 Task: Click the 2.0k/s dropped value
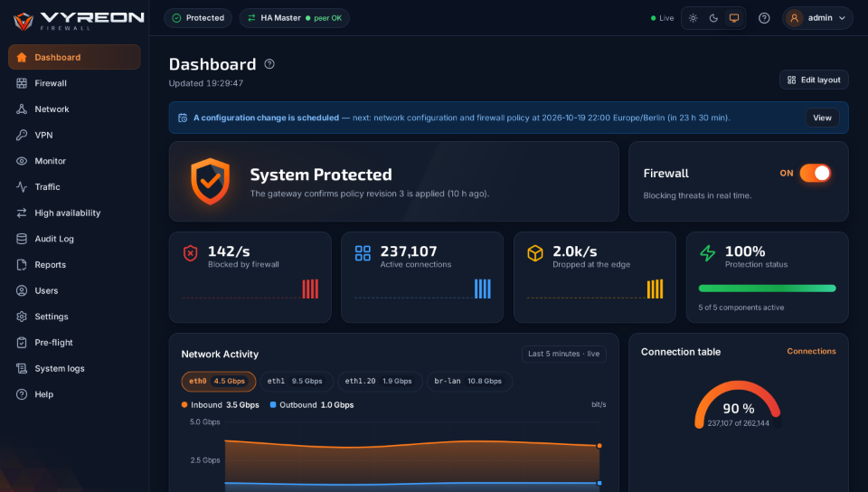[575, 251]
